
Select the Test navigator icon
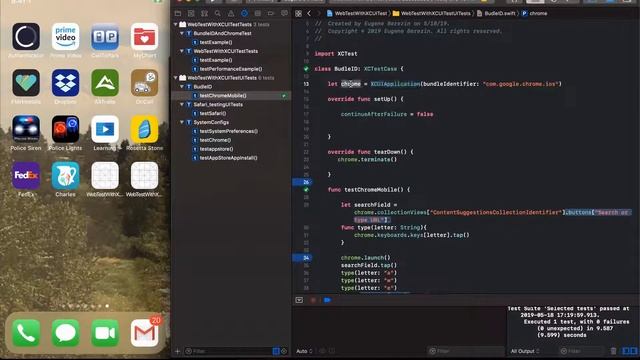(244, 13)
